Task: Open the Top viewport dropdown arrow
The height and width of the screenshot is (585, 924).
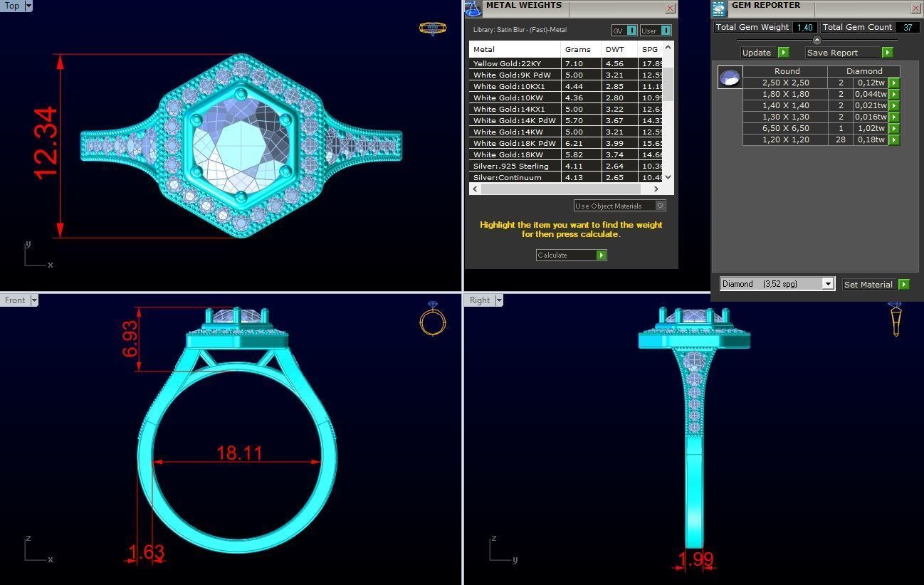Action: pyautogui.click(x=28, y=6)
